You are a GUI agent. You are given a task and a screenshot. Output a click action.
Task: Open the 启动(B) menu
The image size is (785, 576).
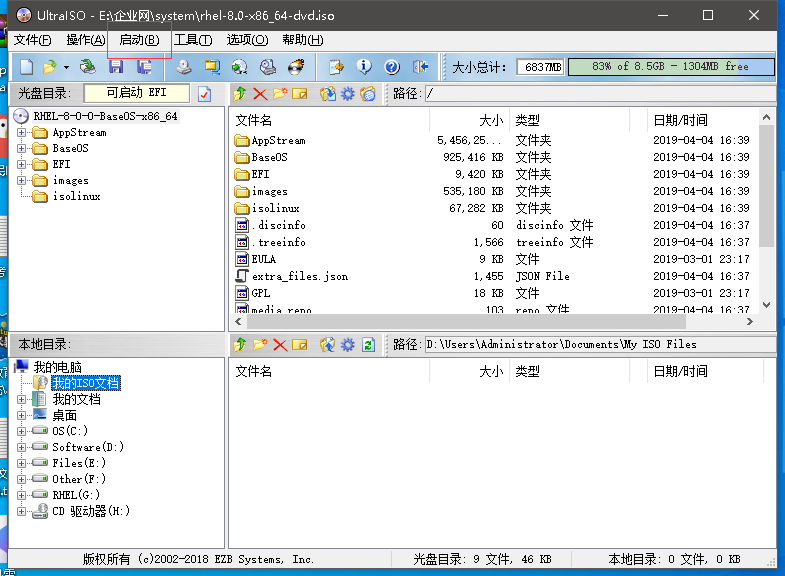(139, 40)
